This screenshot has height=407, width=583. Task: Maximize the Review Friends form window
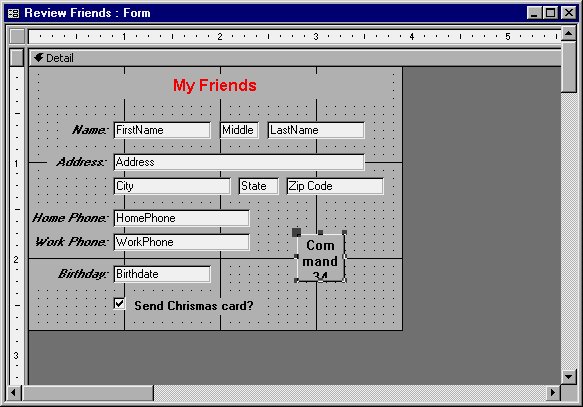tap(551, 13)
